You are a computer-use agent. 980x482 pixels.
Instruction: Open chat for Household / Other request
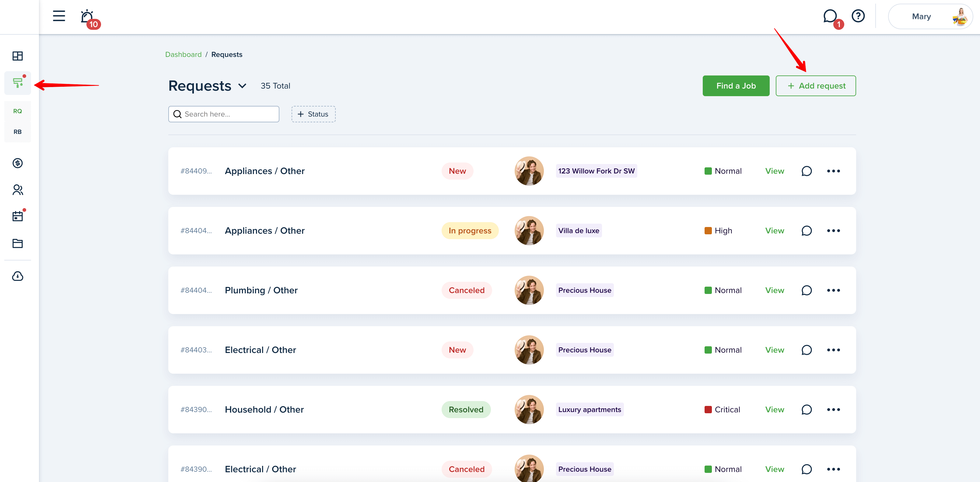(x=807, y=410)
